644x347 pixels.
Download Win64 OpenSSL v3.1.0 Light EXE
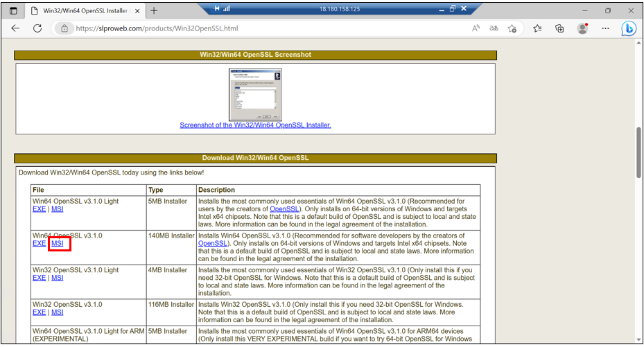point(39,208)
